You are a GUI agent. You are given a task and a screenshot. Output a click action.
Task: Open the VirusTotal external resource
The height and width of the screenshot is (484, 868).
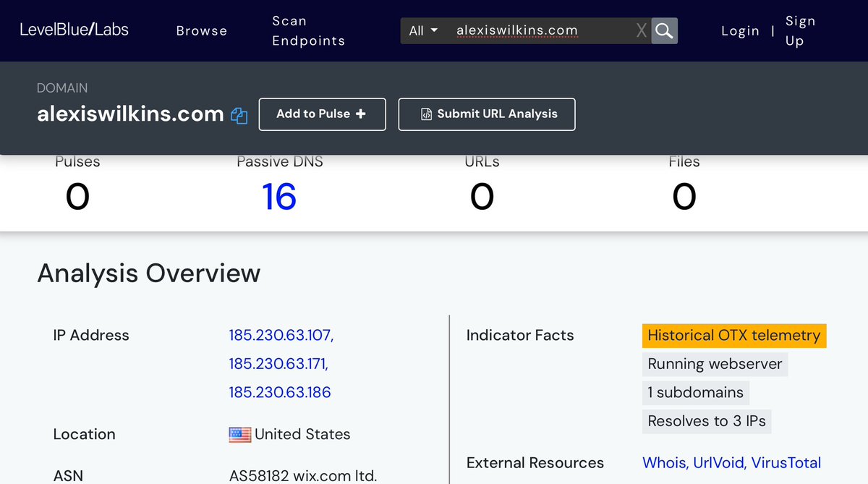pyautogui.click(x=786, y=462)
